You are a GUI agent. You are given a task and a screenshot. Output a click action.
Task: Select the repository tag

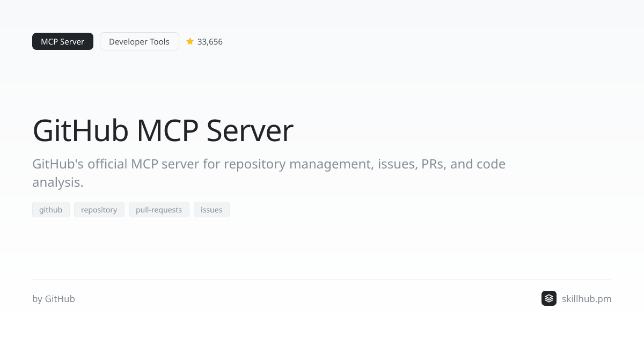click(99, 210)
